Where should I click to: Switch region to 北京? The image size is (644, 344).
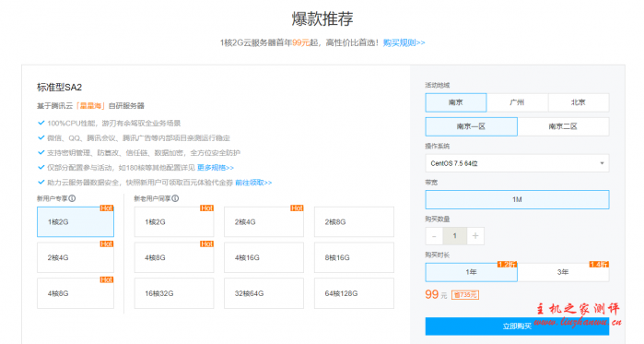coord(579,102)
